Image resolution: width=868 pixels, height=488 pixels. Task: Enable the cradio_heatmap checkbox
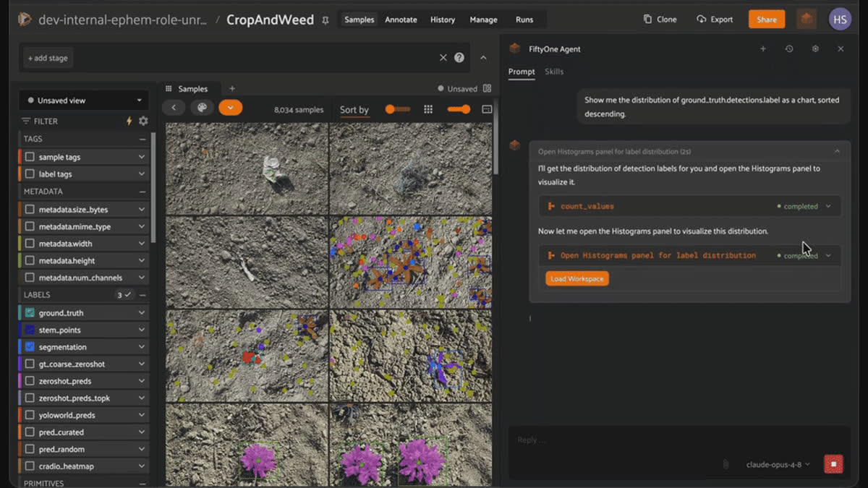point(30,466)
